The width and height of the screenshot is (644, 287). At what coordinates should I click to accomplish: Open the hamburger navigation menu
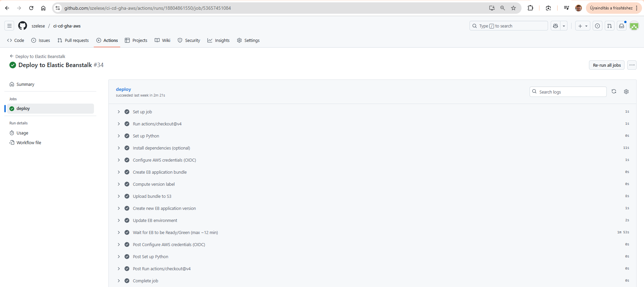pos(9,26)
